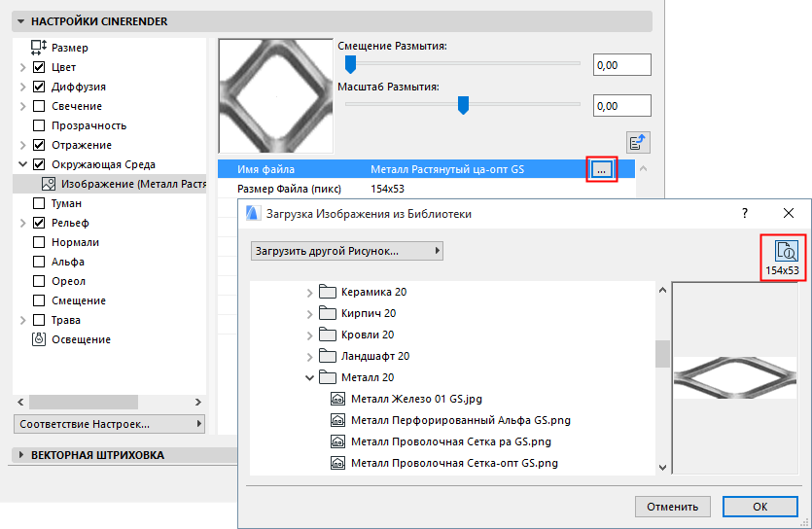Open the Размер size settings icon
The width and height of the screenshot is (812, 529).
[38, 48]
